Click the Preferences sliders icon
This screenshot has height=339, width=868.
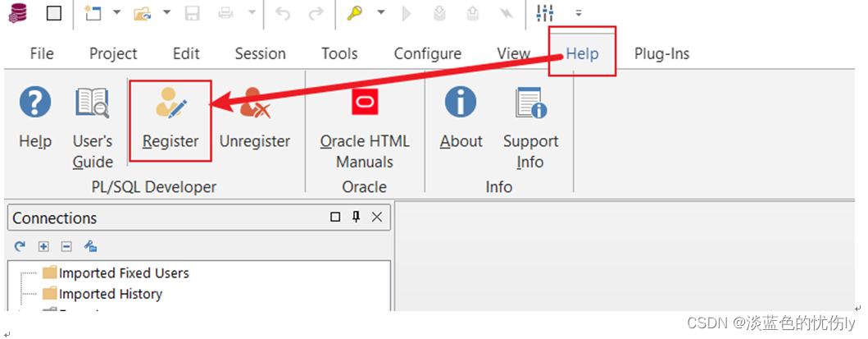545,13
